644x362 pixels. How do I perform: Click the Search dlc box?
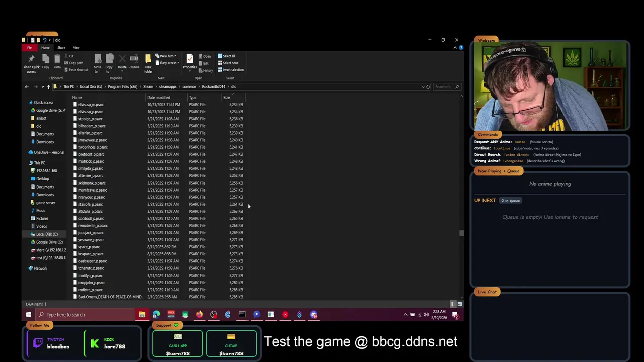point(446,87)
